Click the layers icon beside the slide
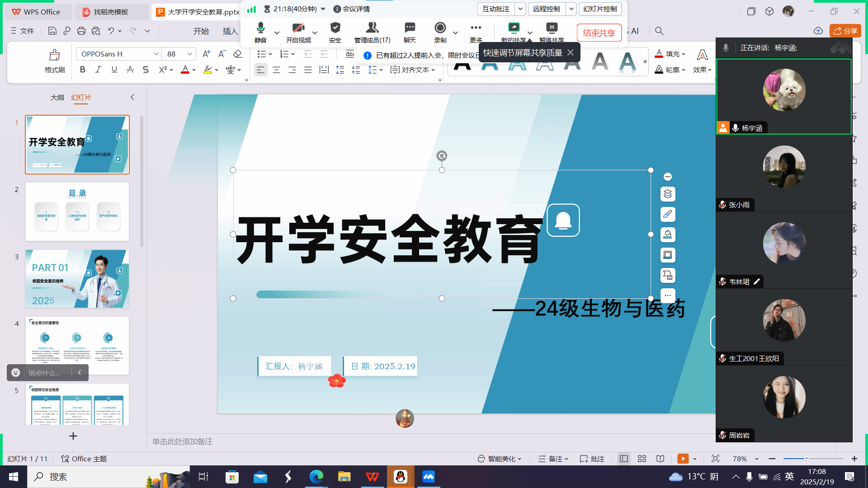The image size is (868, 488). tap(668, 194)
